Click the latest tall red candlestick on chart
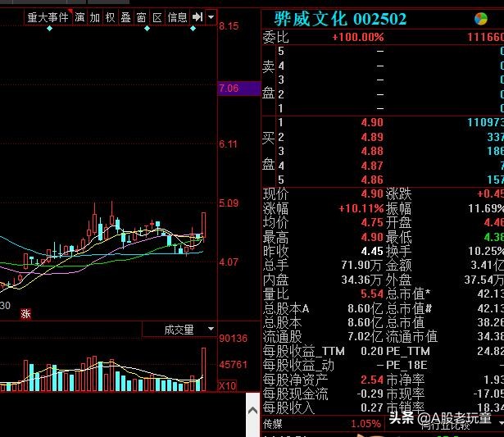This screenshot has width=504, height=437. tap(204, 227)
